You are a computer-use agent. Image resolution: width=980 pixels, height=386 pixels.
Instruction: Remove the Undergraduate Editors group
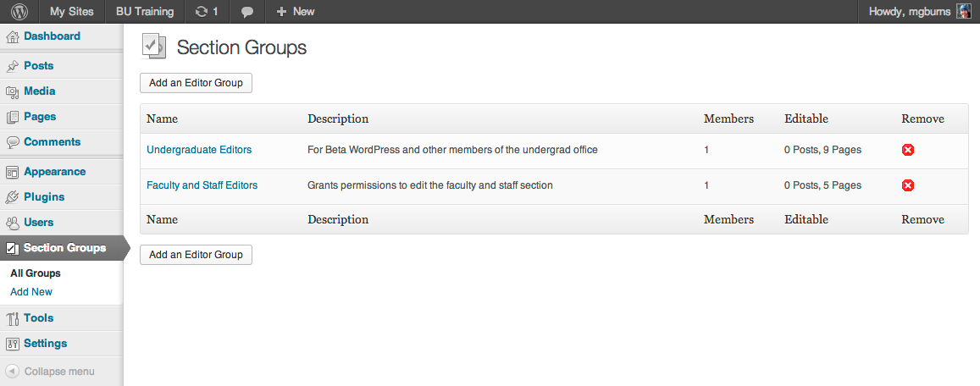pos(908,150)
